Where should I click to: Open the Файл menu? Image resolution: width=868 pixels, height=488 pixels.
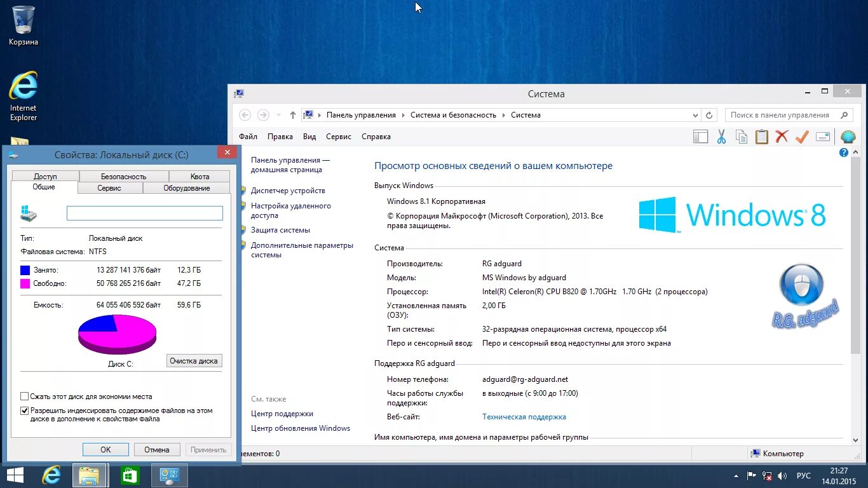coord(248,137)
